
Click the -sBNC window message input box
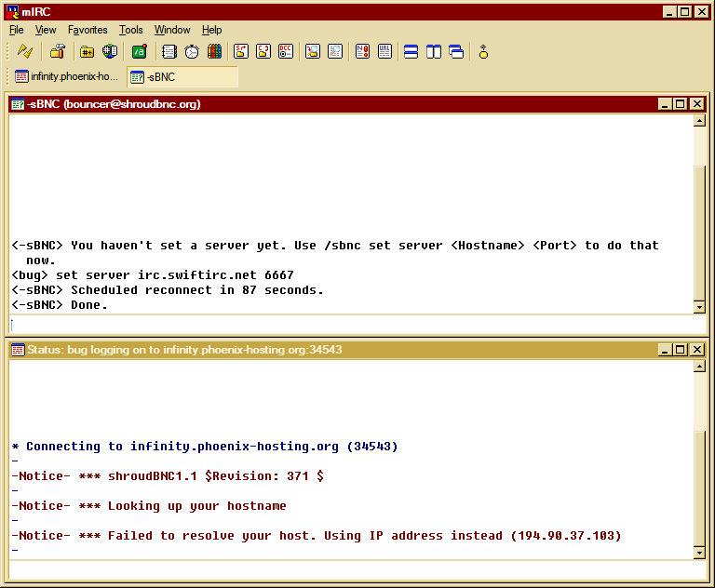[357, 325]
